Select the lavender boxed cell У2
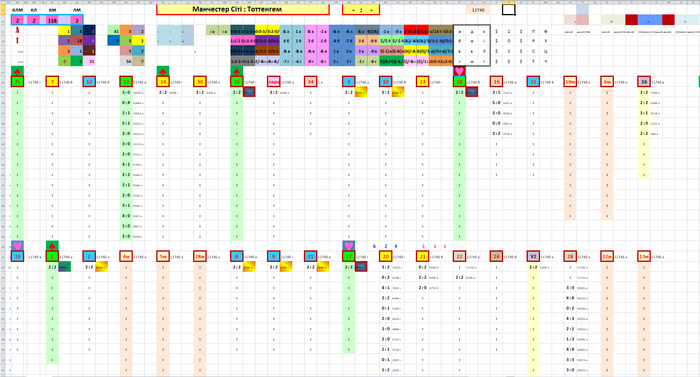 pyautogui.click(x=533, y=256)
